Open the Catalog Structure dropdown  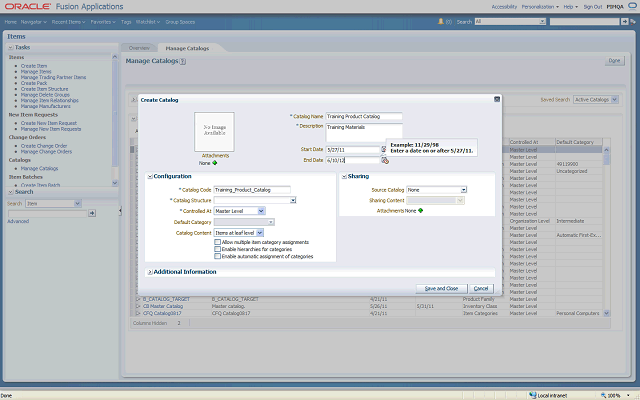(292, 200)
